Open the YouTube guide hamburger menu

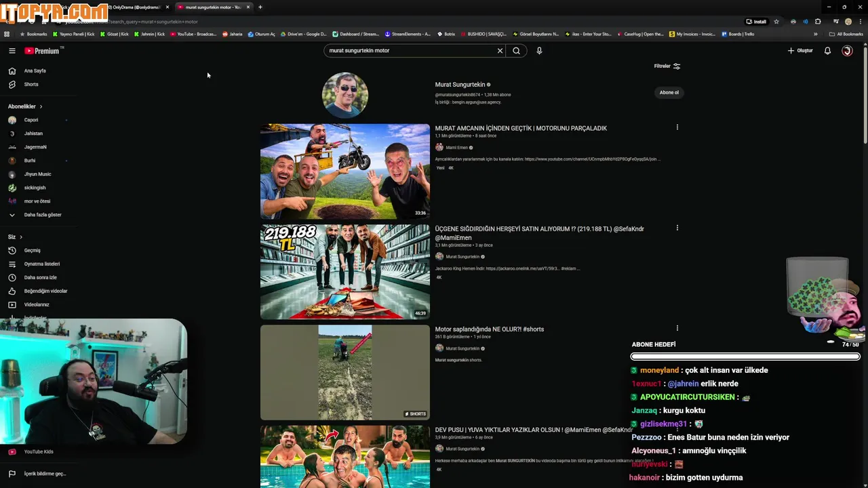(x=12, y=51)
